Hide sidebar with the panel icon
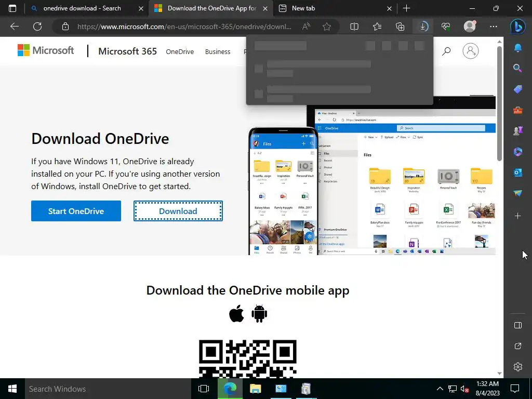 tap(518, 325)
